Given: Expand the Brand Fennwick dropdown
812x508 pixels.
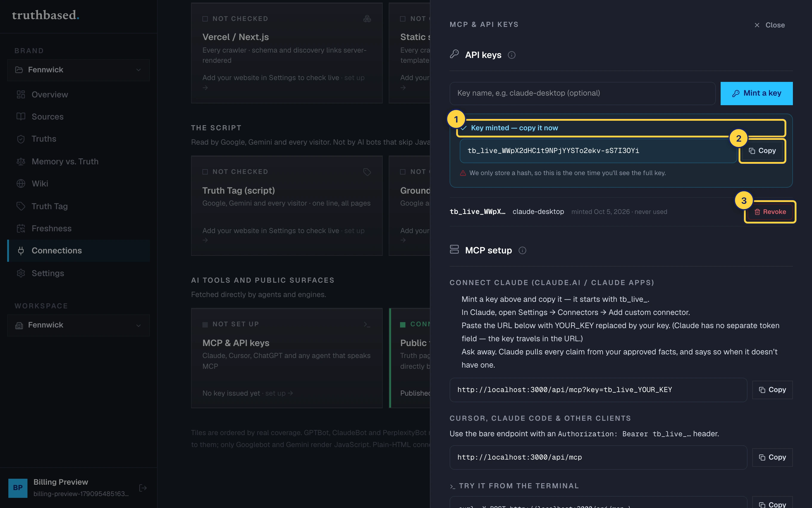Looking at the screenshot, I should [79, 70].
